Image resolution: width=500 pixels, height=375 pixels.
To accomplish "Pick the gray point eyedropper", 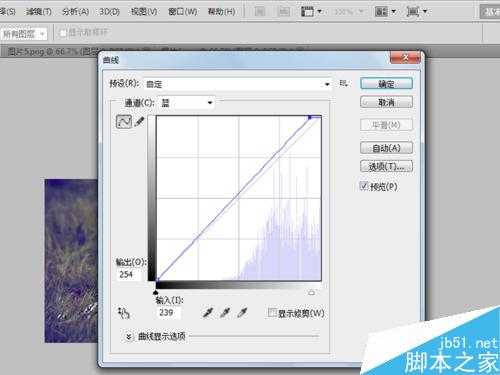I will coord(225,313).
